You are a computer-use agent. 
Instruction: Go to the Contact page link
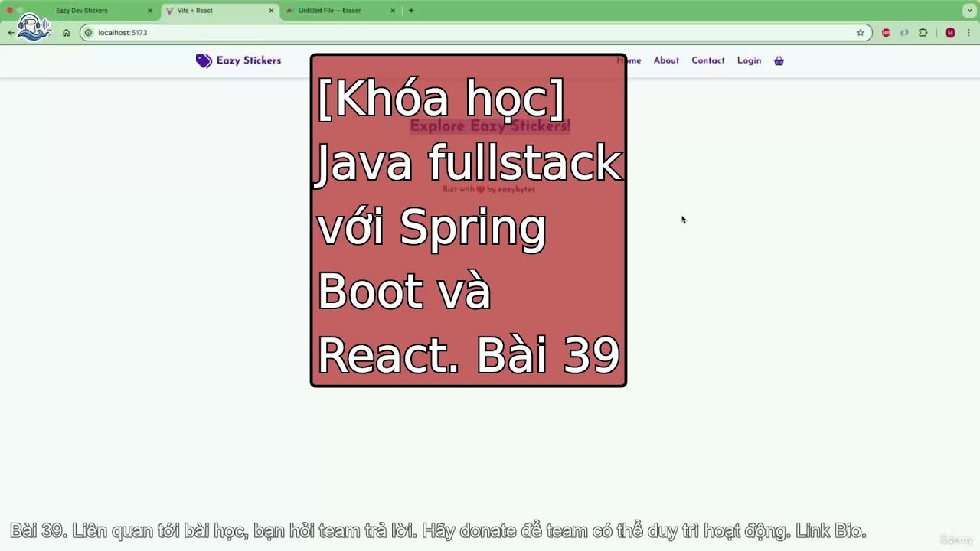[708, 60]
